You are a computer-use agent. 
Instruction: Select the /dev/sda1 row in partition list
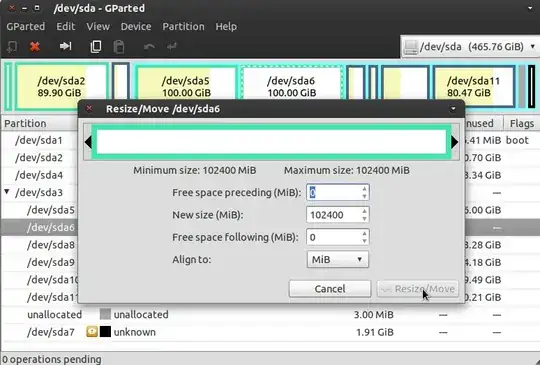click(39, 140)
